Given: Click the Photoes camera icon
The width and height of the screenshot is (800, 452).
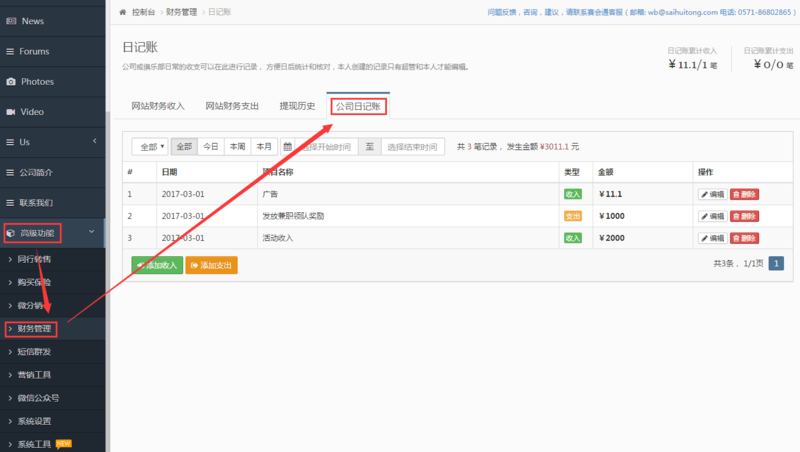Looking at the screenshot, I should (11, 81).
